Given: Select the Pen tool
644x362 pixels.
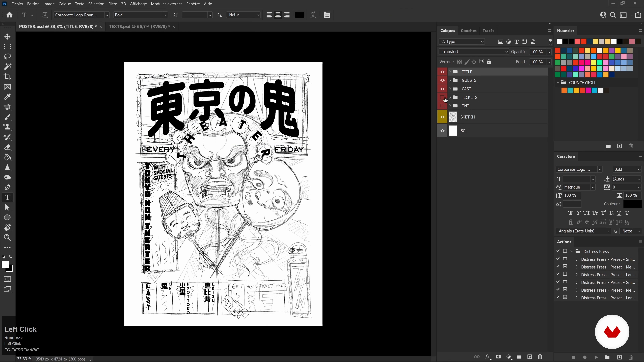Looking at the screenshot, I should tap(8, 187).
